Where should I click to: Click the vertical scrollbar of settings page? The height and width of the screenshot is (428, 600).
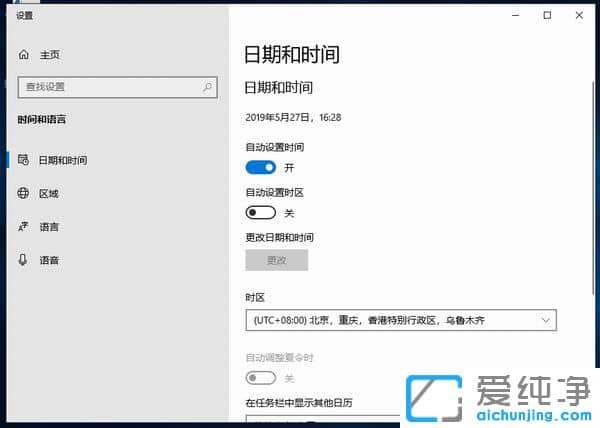pyautogui.click(x=593, y=187)
